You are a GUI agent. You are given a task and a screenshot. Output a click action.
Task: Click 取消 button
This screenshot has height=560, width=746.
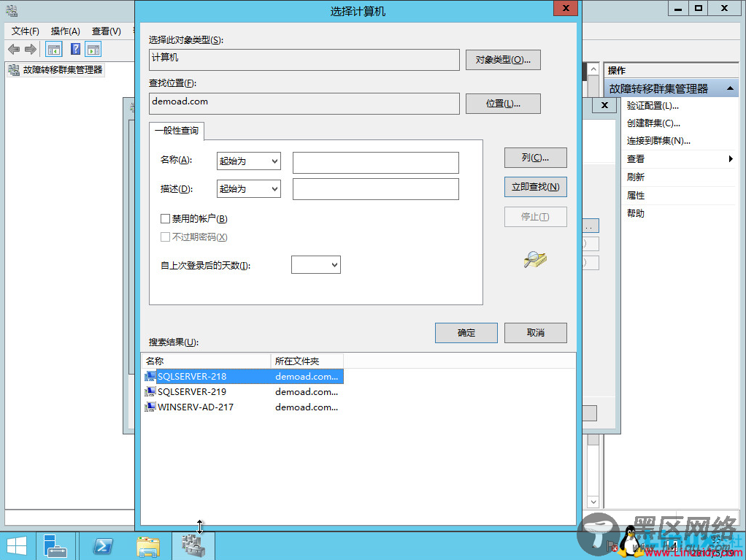pos(535,333)
